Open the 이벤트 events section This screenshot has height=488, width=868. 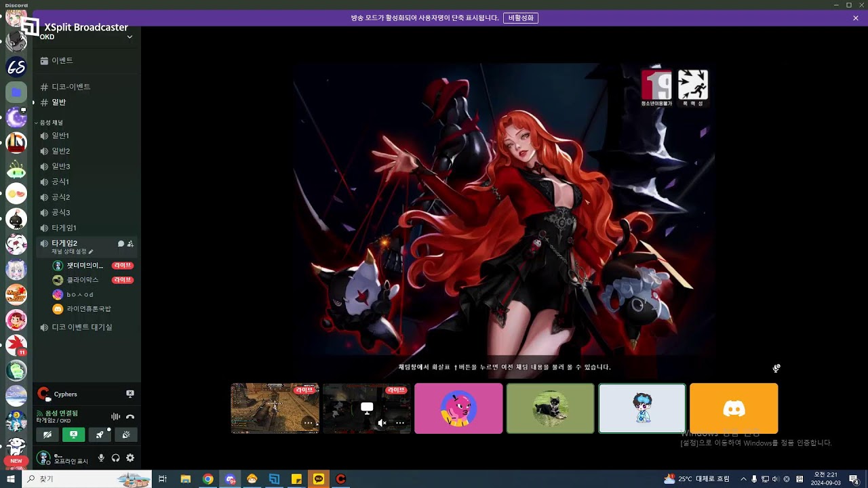[x=87, y=60]
